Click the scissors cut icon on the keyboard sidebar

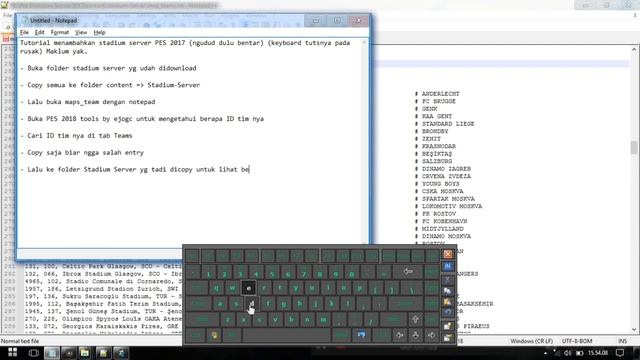click(x=448, y=279)
